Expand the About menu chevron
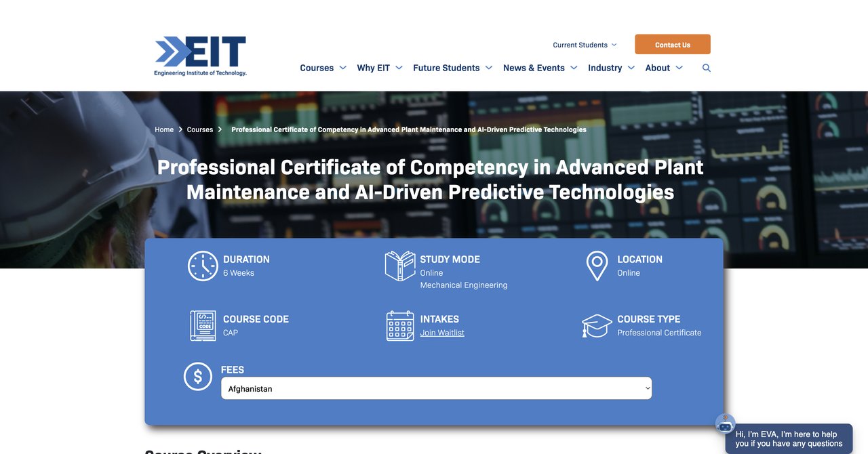The image size is (868, 454). (679, 68)
